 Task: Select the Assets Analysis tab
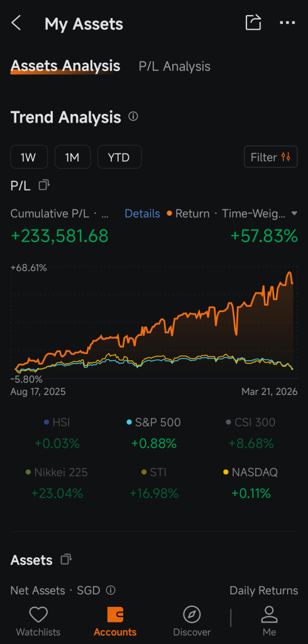(x=65, y=66)
